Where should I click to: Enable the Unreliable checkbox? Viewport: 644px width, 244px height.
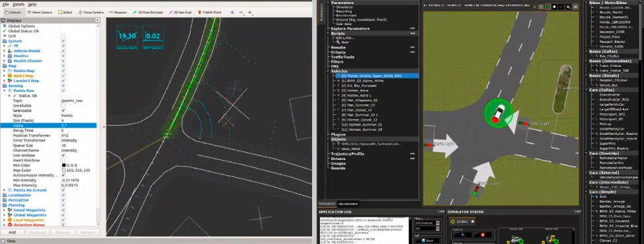click(x=63, y=106)
